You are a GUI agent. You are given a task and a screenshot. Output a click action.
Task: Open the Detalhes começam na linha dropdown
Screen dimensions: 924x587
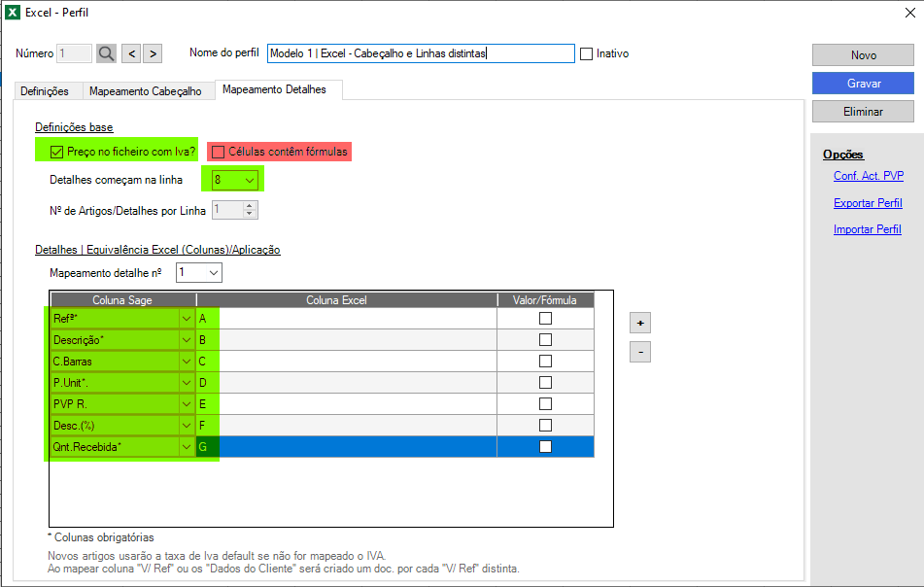click(250, 180)
